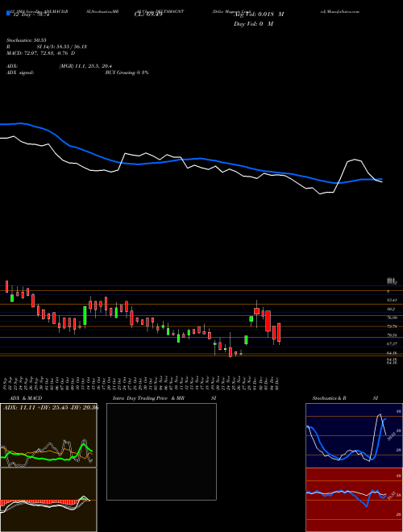The height and width of the screenshot is (532, 403).
Task: Click the 67.37 price axis label
Action: [392, 343]
